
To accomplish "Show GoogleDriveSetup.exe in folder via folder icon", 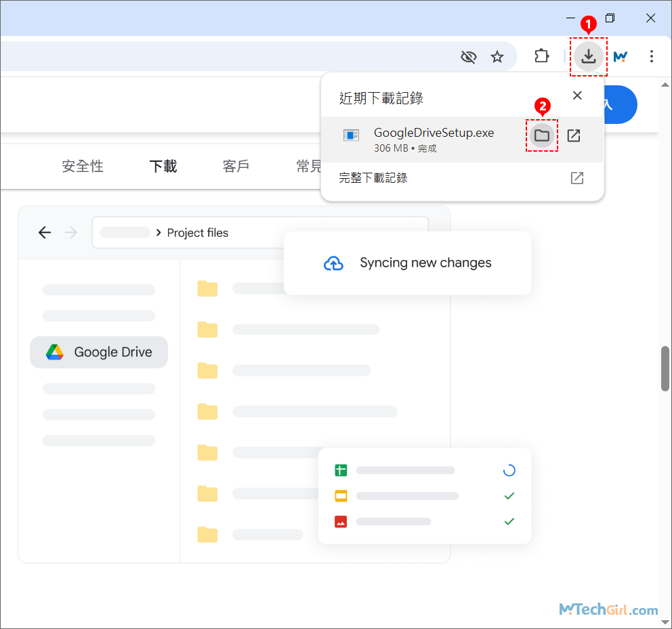I will click(x=541, y=135).
